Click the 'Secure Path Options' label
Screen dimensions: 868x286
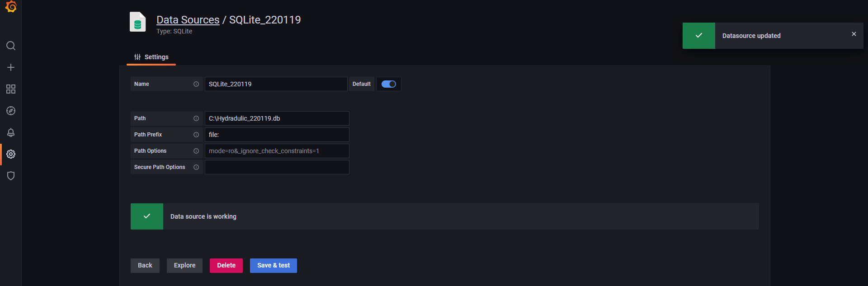[160, 167]
